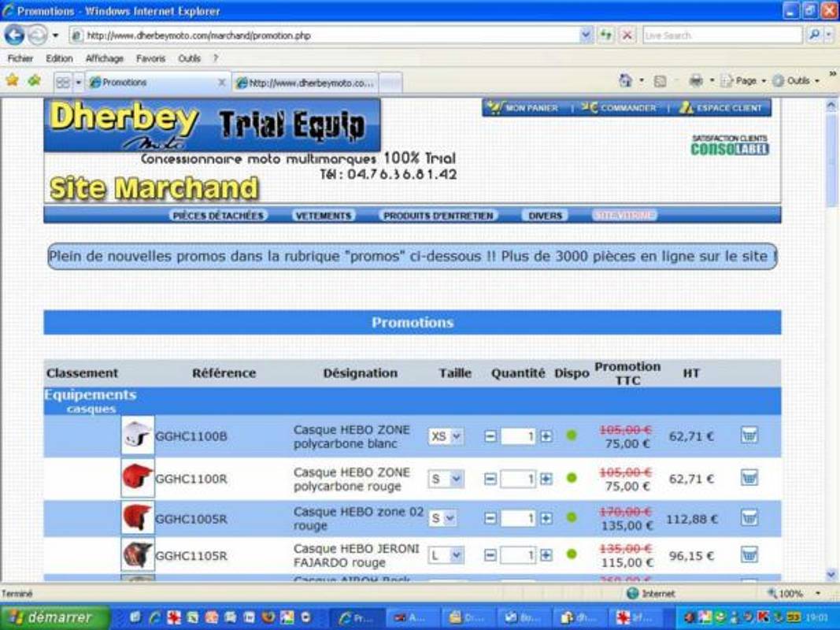
Task: Close the Promotions tab
Action: 221,83
